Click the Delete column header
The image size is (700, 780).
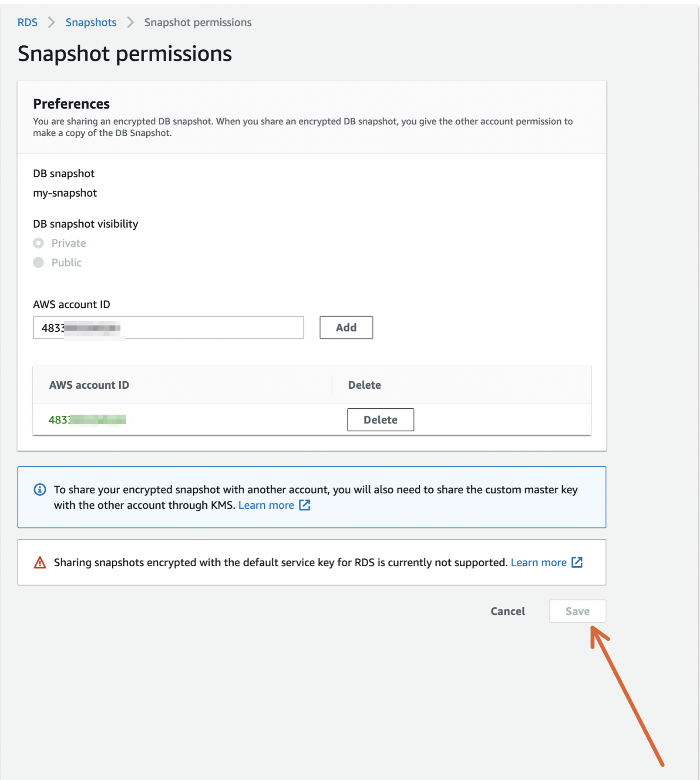(364, 385)
